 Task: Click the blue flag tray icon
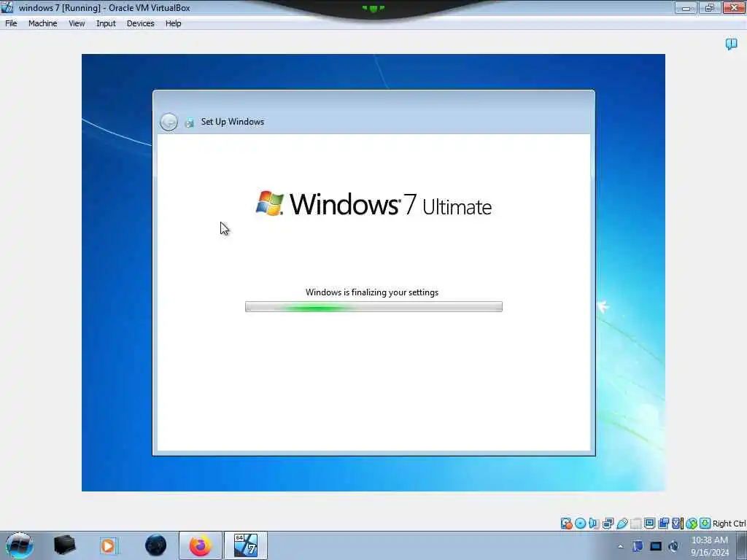(x=638, y=546)
